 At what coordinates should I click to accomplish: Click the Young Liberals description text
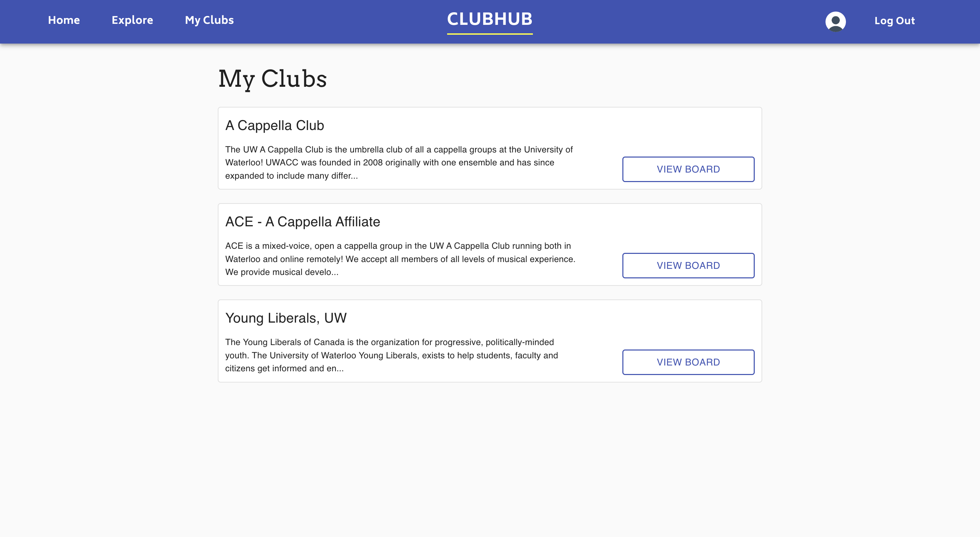click(x=391, y=355)
